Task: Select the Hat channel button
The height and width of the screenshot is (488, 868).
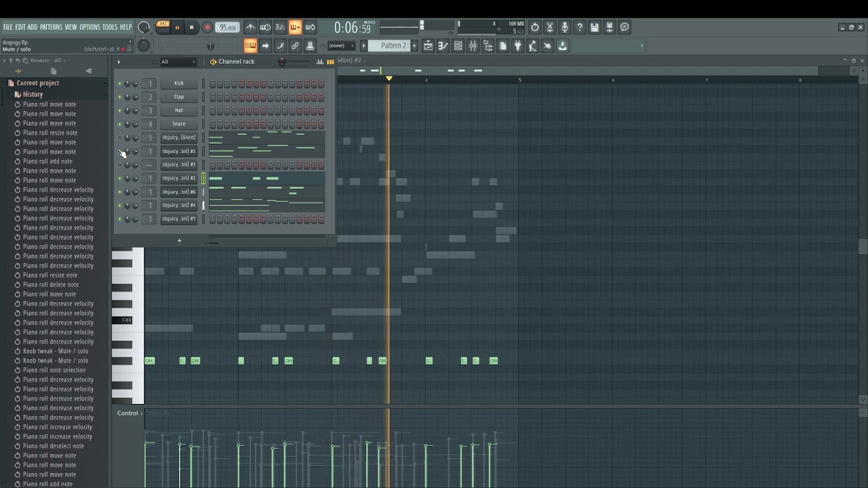Action: pyautogui.click(x=179, y=110)
